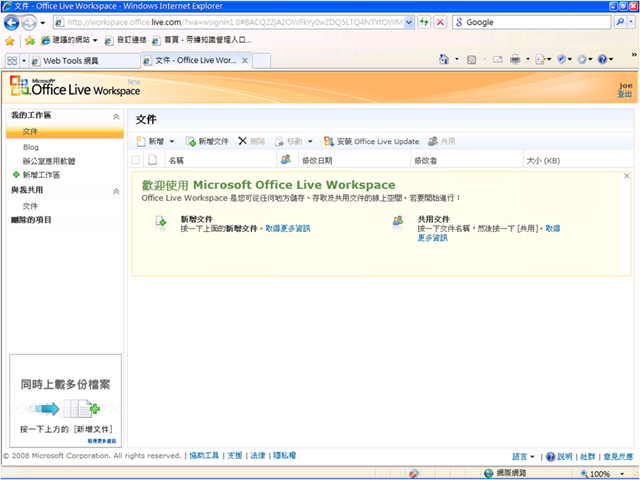Click the browser Forward button

29,23
